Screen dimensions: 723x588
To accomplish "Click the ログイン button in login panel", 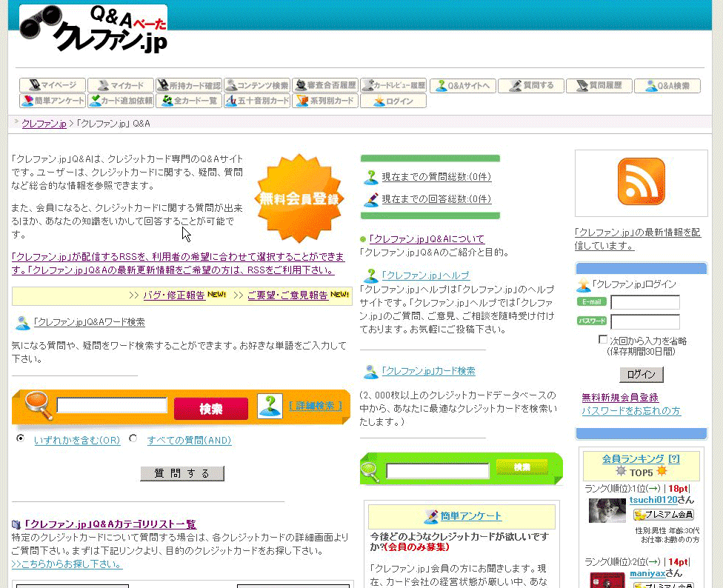I will point(641,374).
